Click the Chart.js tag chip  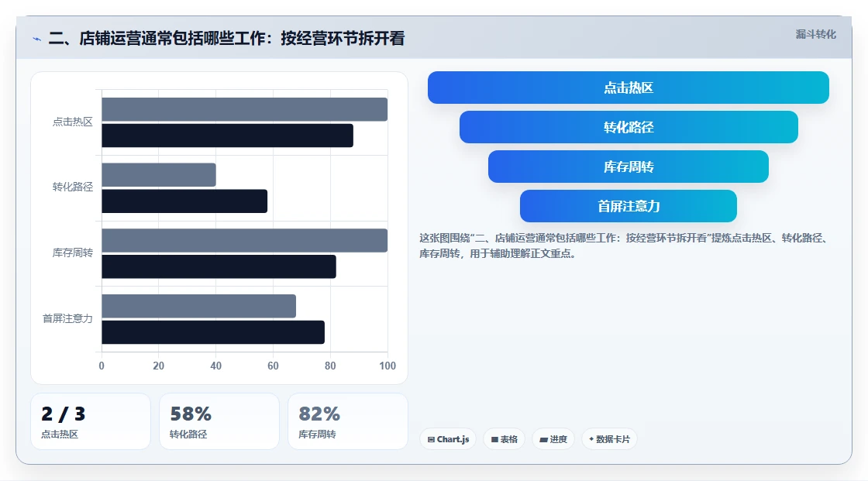click(448, 439)
